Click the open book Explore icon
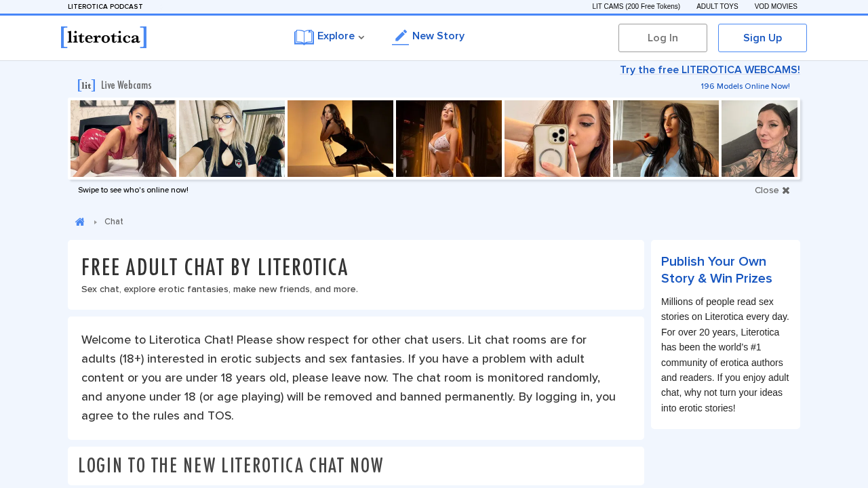This screenshot has height=488, width=868. (x=304, y=37)
